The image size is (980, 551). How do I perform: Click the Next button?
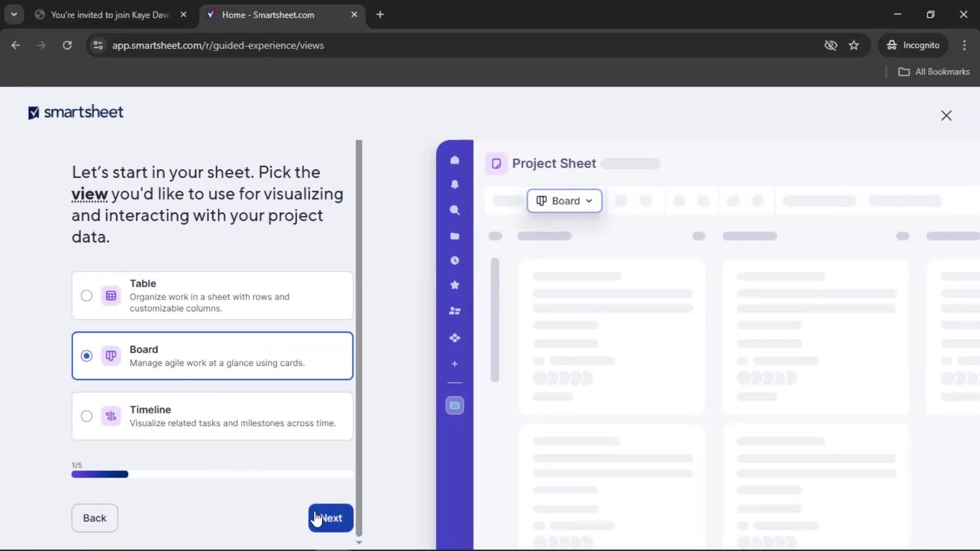click(331, 518)
